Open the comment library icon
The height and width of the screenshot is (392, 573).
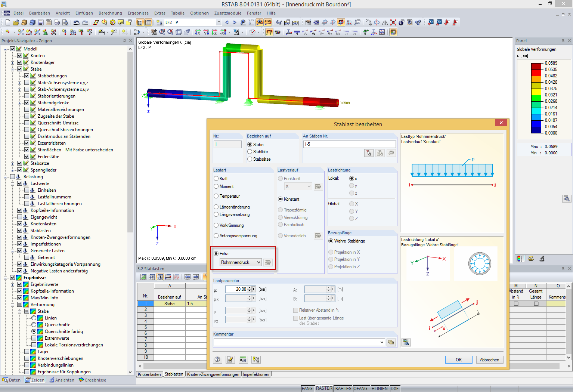tap(391, 342)
